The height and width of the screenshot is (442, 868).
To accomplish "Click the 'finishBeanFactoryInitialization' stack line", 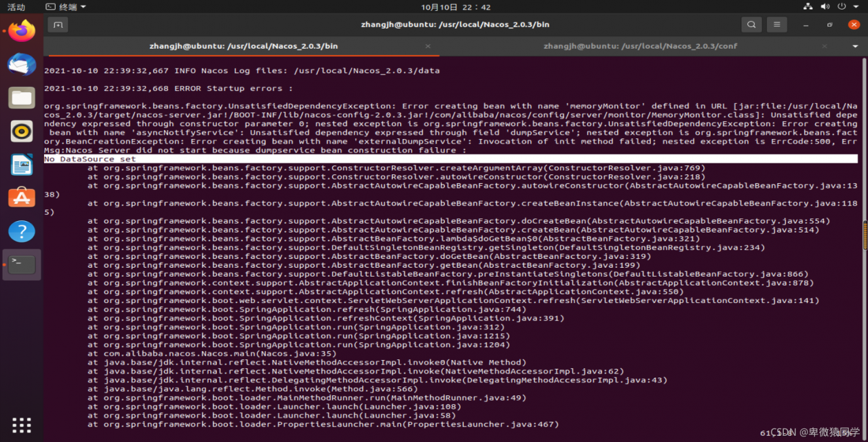I will [450, 283].
